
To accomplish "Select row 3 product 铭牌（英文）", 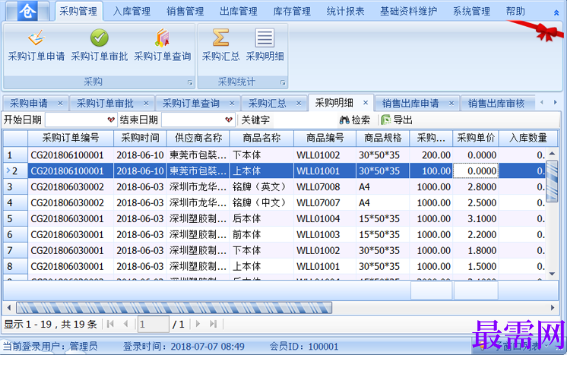I will (x=261, y=187).
